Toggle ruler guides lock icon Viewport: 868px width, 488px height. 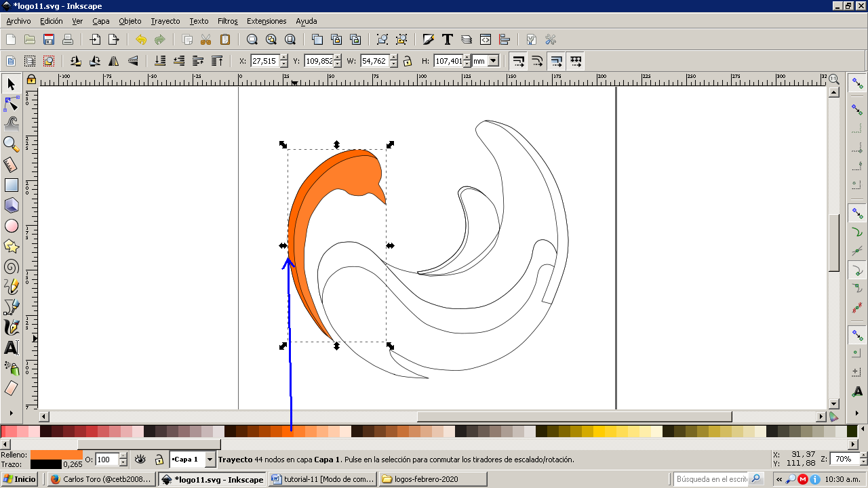[31, 79]
